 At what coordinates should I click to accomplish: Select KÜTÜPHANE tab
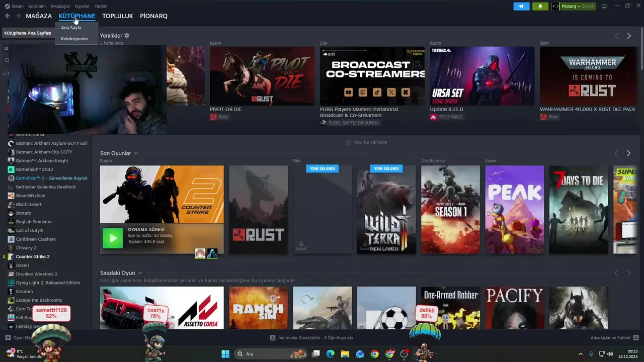[77, 16]
